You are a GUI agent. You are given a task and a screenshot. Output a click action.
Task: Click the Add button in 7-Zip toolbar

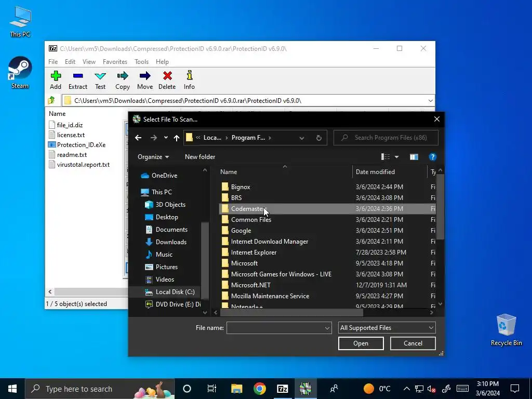click(56, 80)
